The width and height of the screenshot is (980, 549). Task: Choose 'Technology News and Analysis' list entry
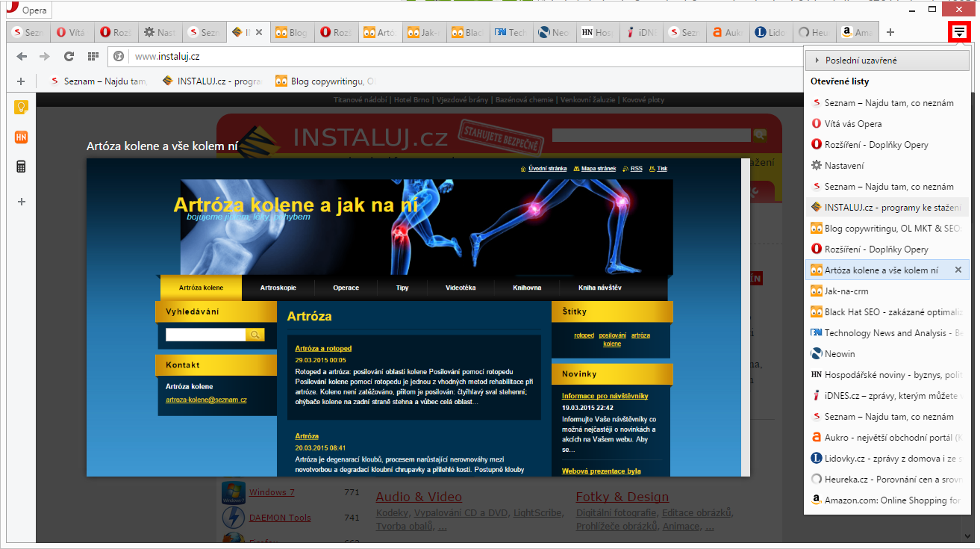pyautogui.click(x=887, y=332)
